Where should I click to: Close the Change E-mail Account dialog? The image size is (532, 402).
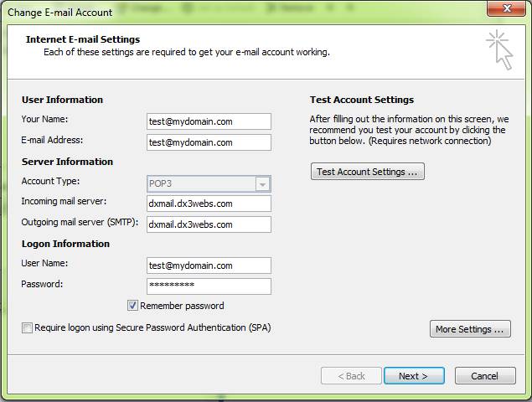click(x=506, y=8)
